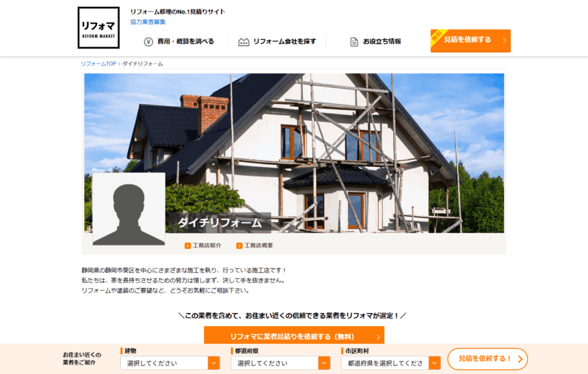Jump to 工務店概要 section link
588x374 pixels.
point(258,245)
